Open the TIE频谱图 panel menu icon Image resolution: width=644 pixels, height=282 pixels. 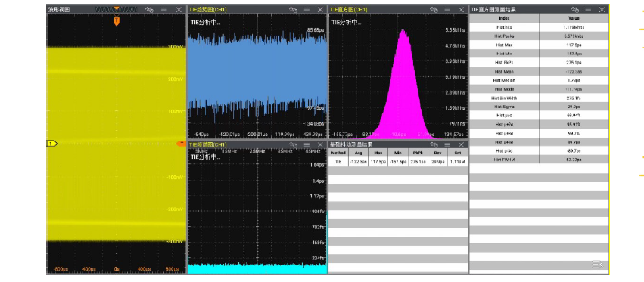306,144
